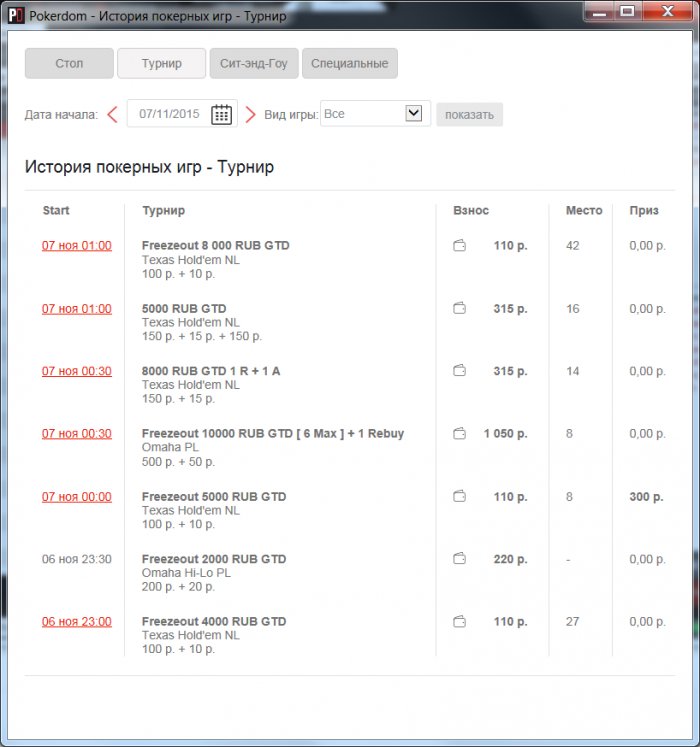Click wallet icon in Freezeout 8 000 RUB GTD row
The width and height of the screenshot is (700, 747).
click(x=459, y=245)
